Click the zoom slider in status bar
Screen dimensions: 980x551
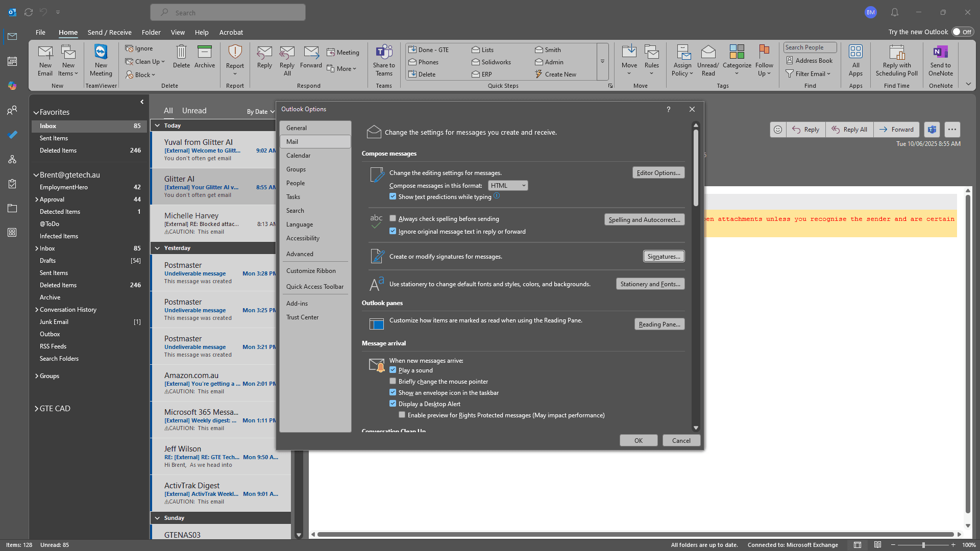click(x=923, y=545)
